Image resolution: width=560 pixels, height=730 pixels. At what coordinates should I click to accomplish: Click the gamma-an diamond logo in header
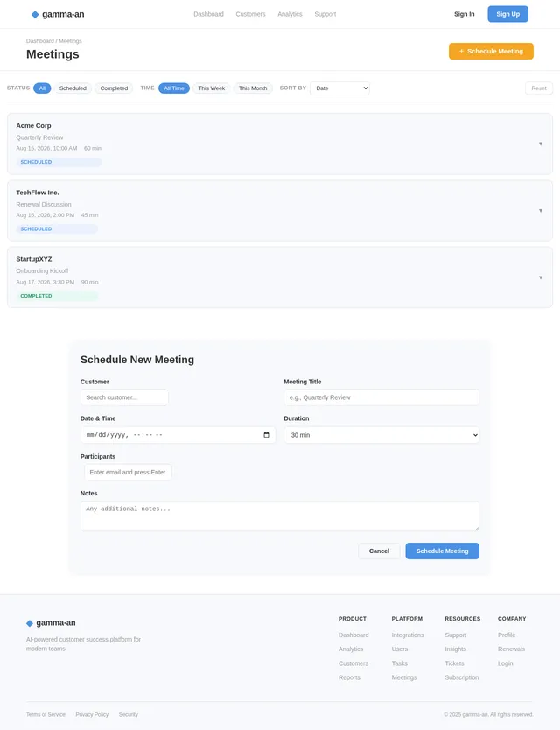tap(35, 14)
